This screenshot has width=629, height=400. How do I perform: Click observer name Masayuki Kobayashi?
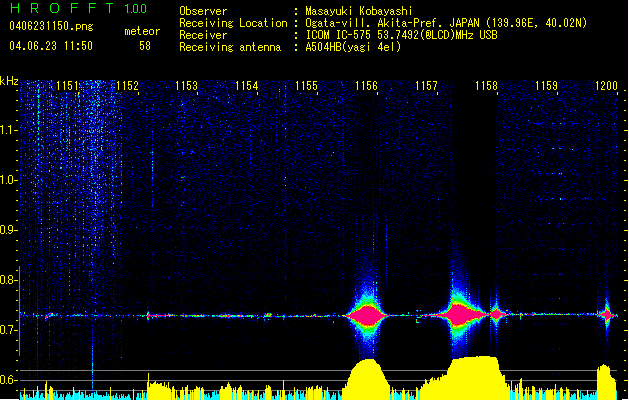click(x=359, y=11)
